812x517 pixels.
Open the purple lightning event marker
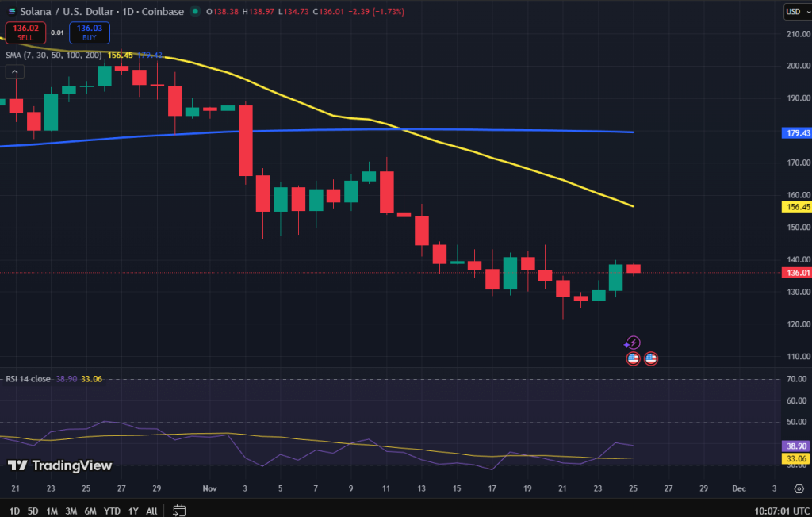pyautogui.click(x=633, y=343)
